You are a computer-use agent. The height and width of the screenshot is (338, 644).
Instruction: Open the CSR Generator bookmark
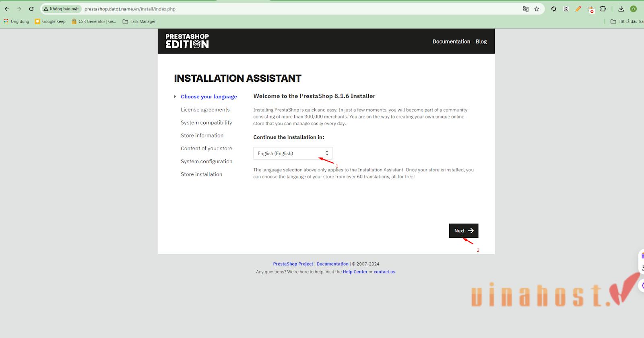pos(94,21)
